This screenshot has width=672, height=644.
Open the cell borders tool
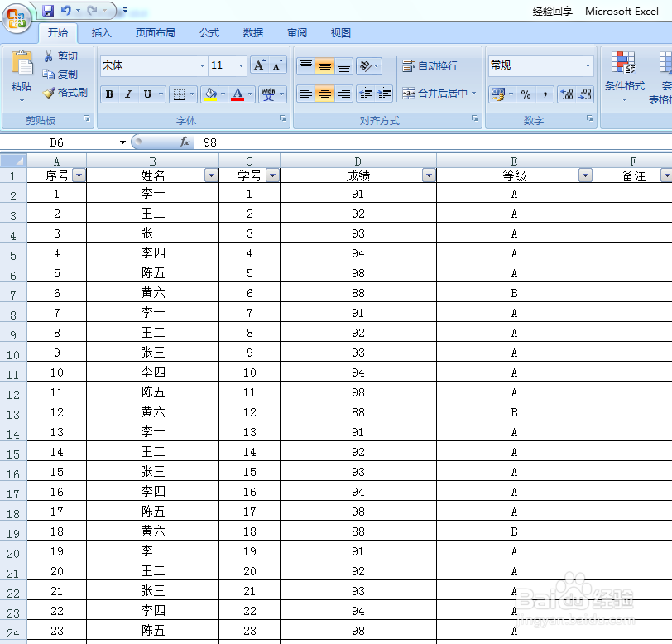pyautogui.click(x=179, y=94)
